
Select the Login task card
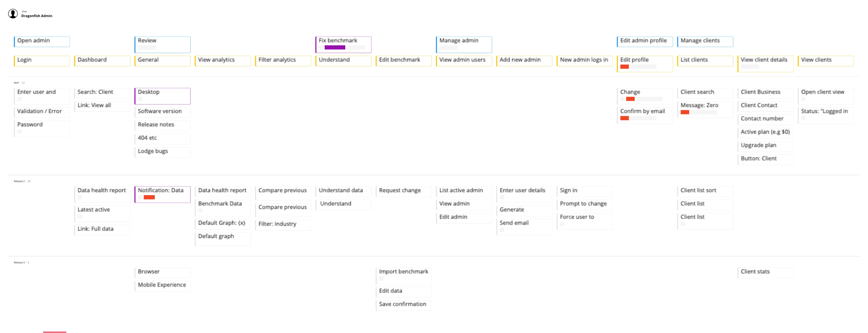42,61
